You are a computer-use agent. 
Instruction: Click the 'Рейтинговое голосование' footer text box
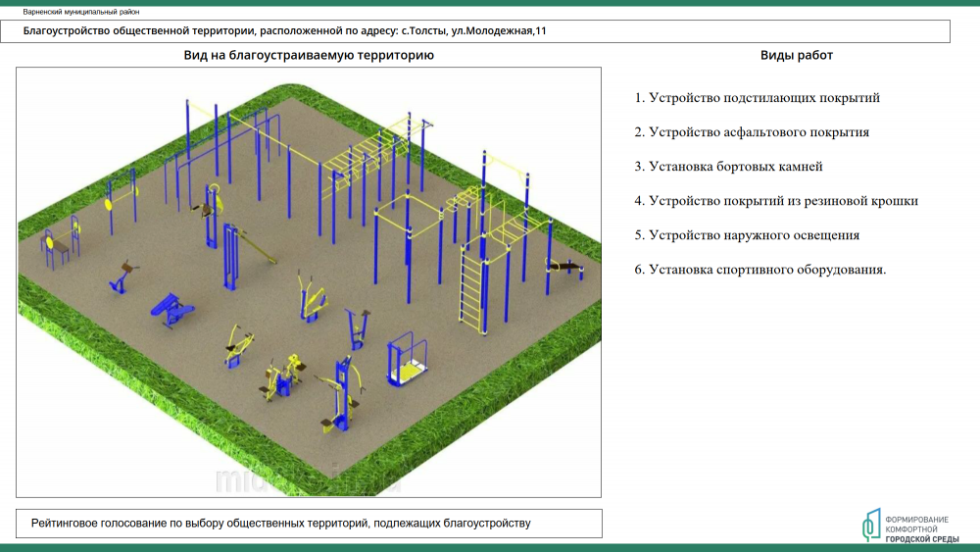[x=309, y=524]
